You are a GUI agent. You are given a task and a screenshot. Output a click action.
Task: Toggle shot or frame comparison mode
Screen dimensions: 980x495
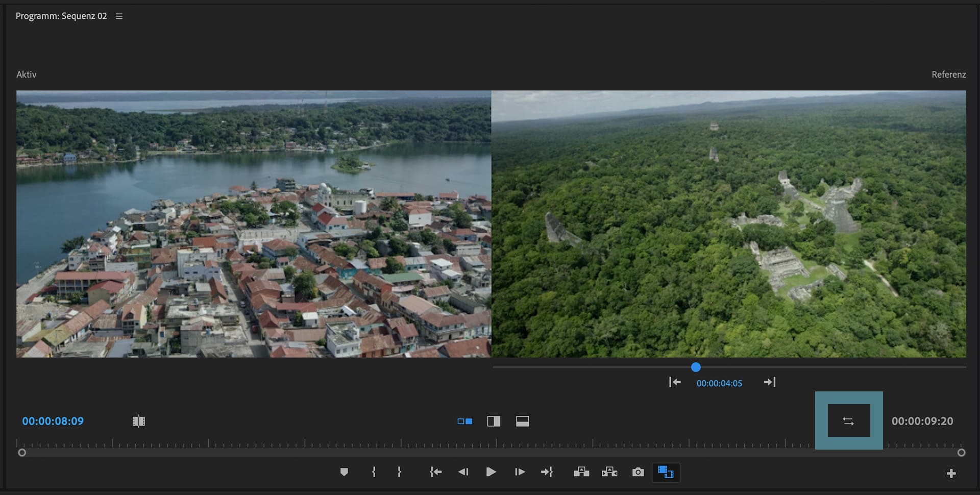point(139,421)
